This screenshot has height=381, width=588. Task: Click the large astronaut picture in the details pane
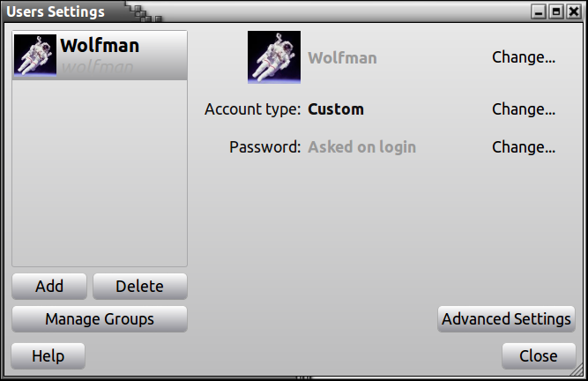pyautogui.click(x=274, y=58)
